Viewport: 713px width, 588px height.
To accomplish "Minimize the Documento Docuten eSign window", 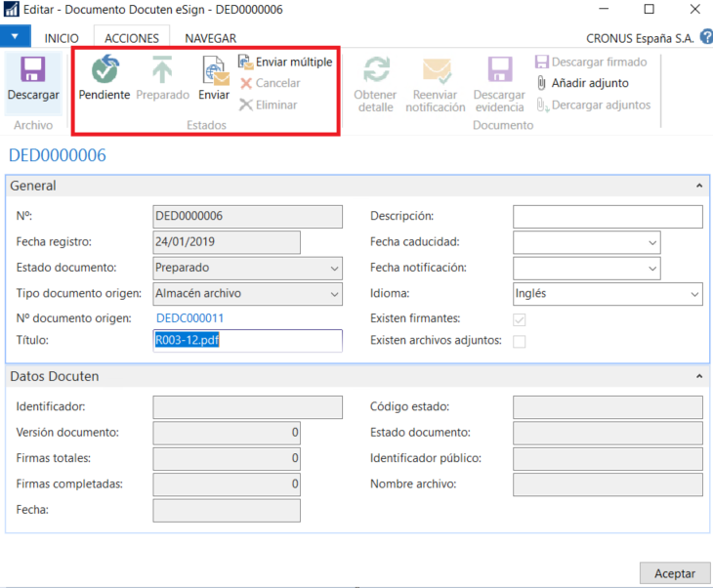I will coord(604,9).
